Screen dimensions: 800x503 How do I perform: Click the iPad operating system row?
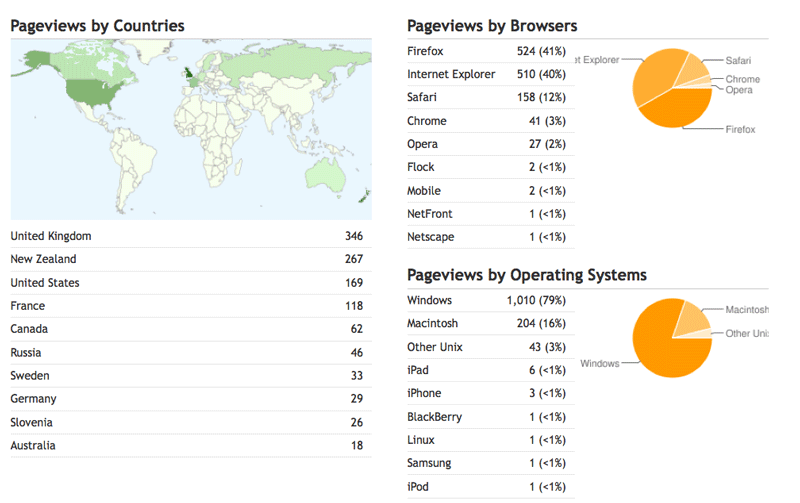tap(491, 370)
